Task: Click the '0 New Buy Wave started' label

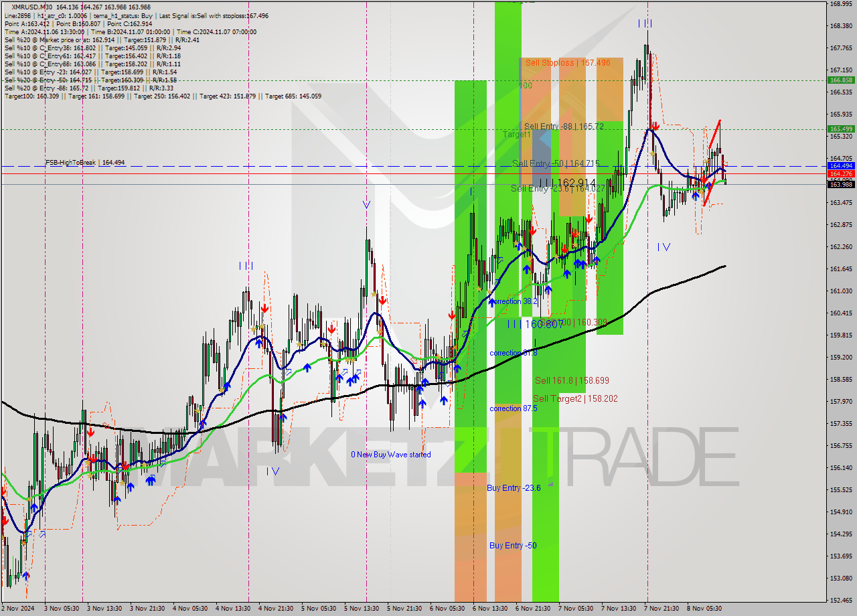Action: coord(391,455)
